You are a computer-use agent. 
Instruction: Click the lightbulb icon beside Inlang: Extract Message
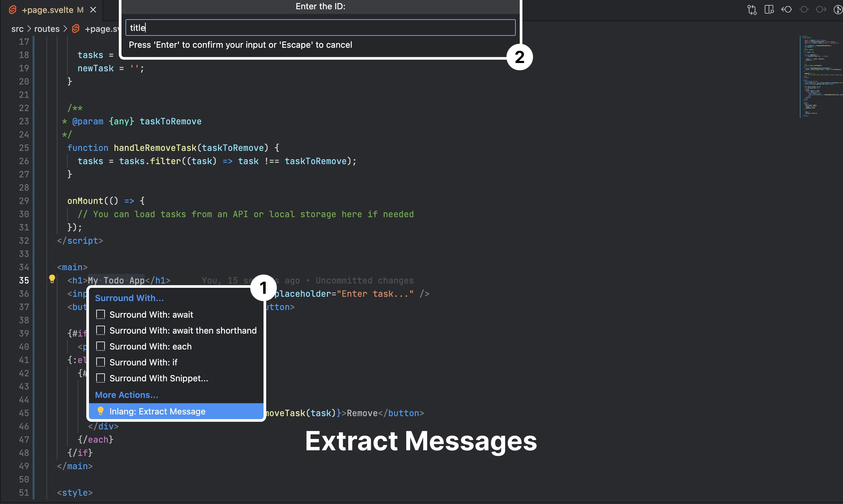click(100, 411)
